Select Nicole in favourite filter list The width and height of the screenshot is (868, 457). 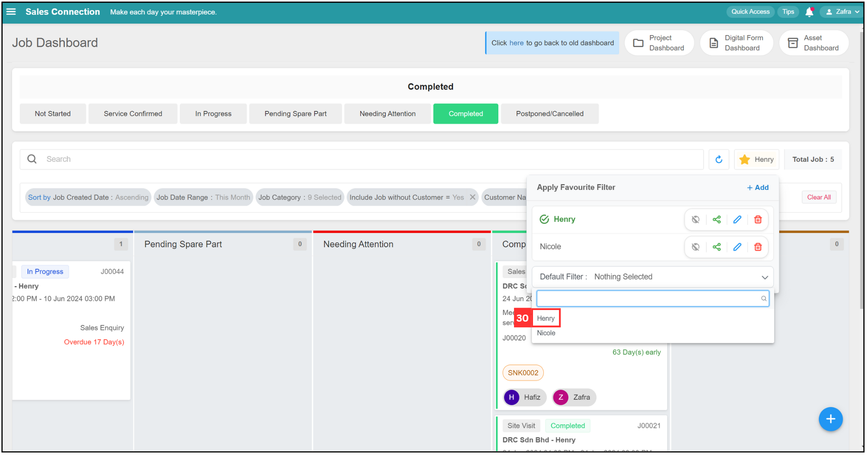click(x=550, y=246)
